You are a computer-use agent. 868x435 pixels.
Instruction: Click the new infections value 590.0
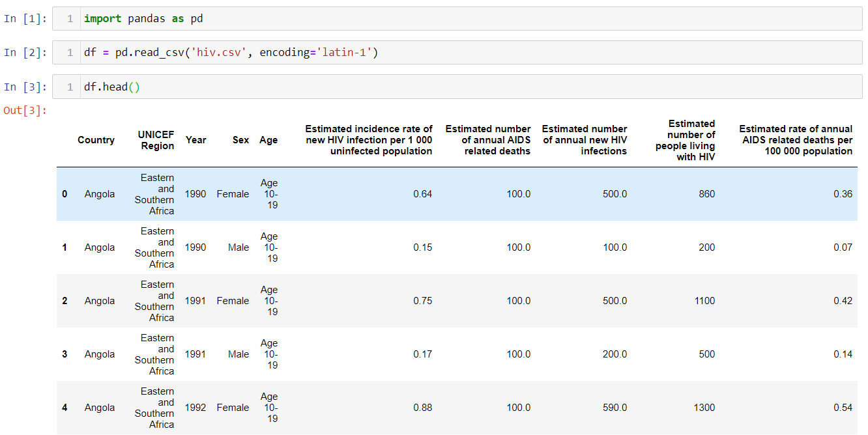615,408
